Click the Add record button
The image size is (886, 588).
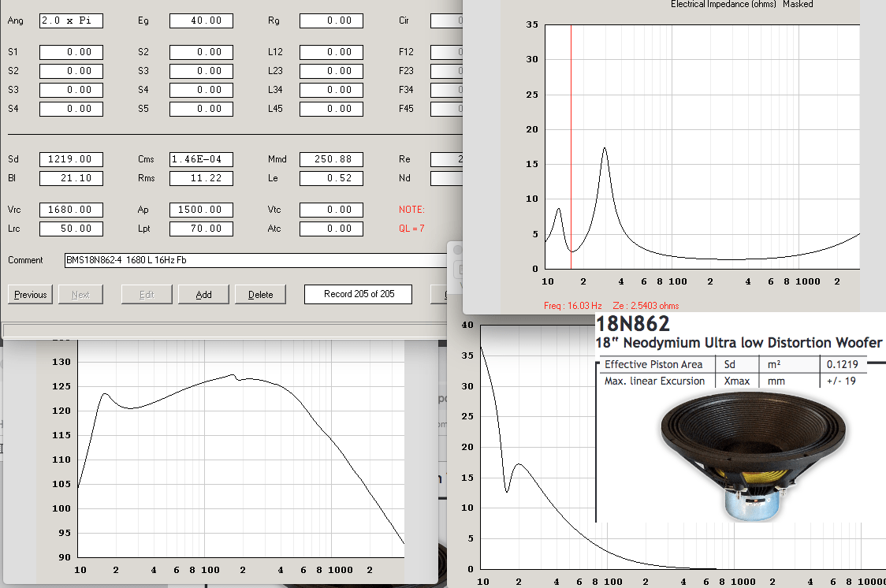[203, 294]
